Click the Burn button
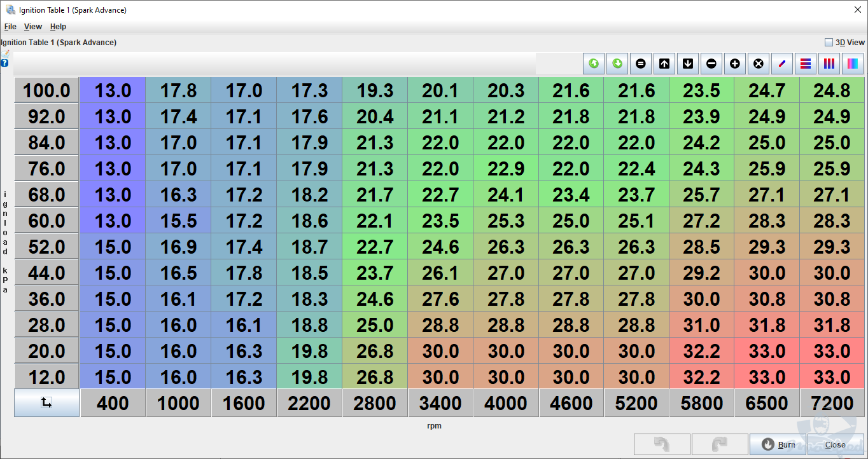 coord(778,444)
